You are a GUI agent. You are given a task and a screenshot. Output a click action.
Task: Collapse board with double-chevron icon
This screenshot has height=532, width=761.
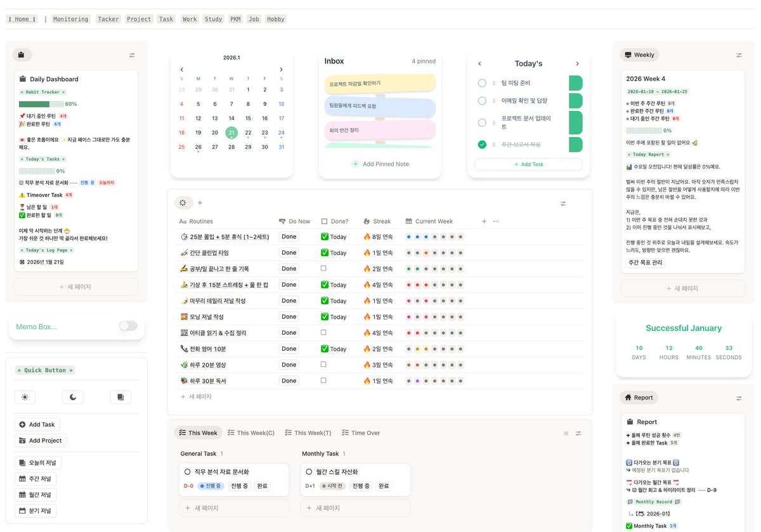(566, 433)
